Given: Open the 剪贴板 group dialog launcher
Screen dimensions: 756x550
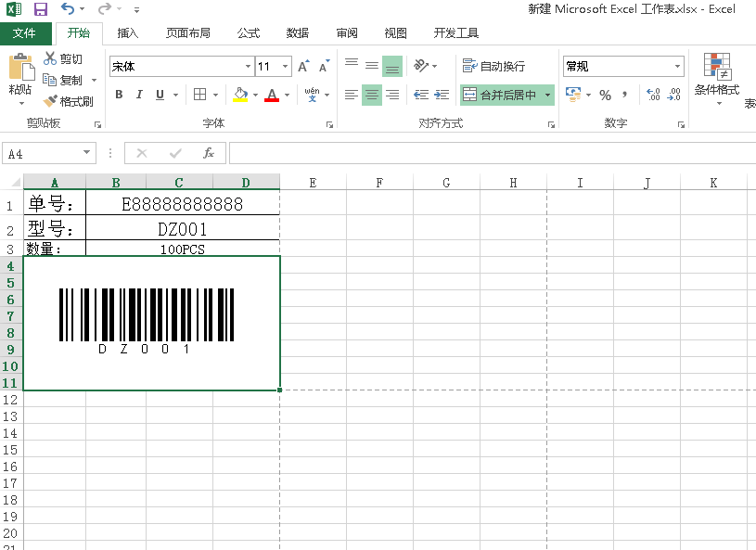Looking at the screenshot, I should click(x=98, y=124).
